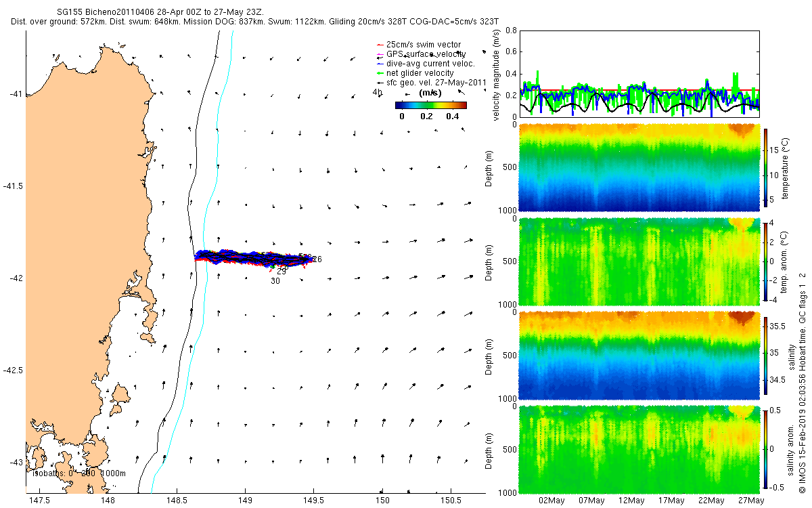Click the 12May date tick label

(x=631, y=501)
